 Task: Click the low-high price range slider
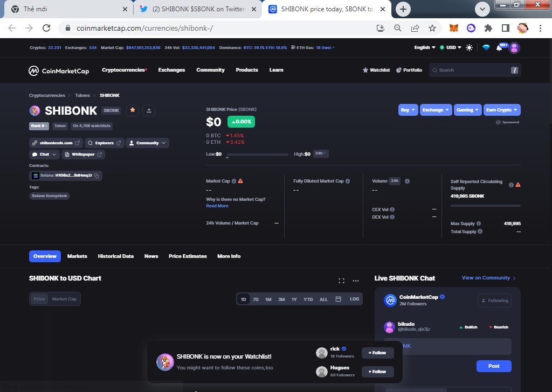coord(258,155)
